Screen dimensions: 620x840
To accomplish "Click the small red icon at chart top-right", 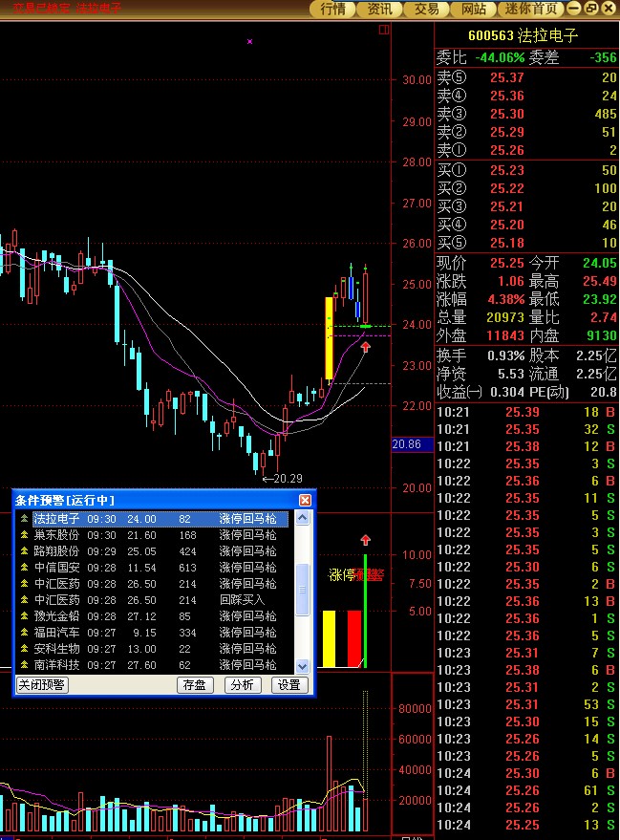I will (x=384, y=30).
